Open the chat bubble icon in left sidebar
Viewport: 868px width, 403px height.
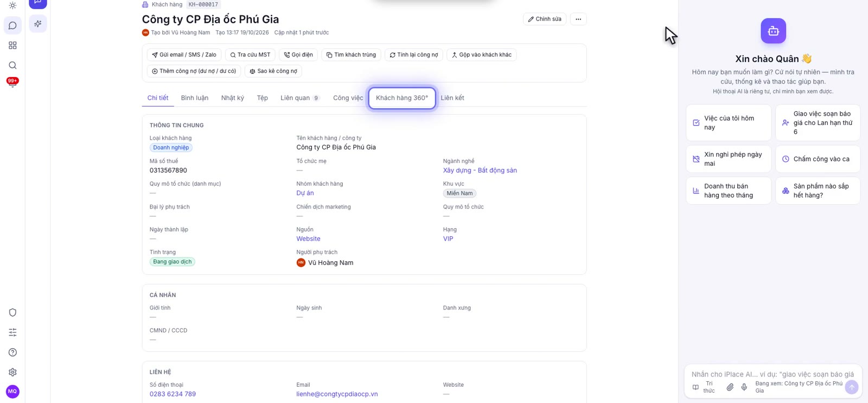click(12, 26)
